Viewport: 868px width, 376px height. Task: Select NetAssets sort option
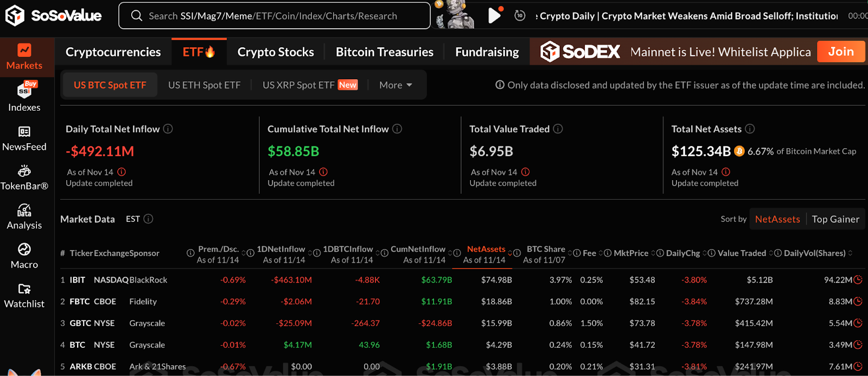777,219
